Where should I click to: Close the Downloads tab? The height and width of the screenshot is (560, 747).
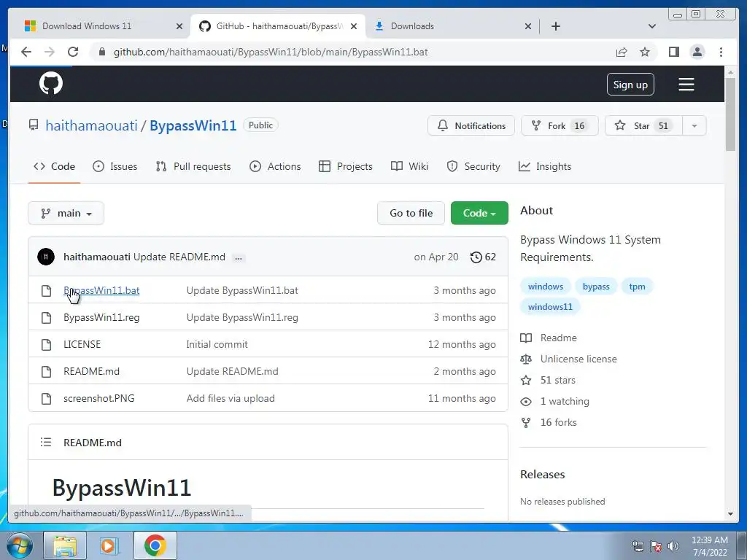point(528,26)
